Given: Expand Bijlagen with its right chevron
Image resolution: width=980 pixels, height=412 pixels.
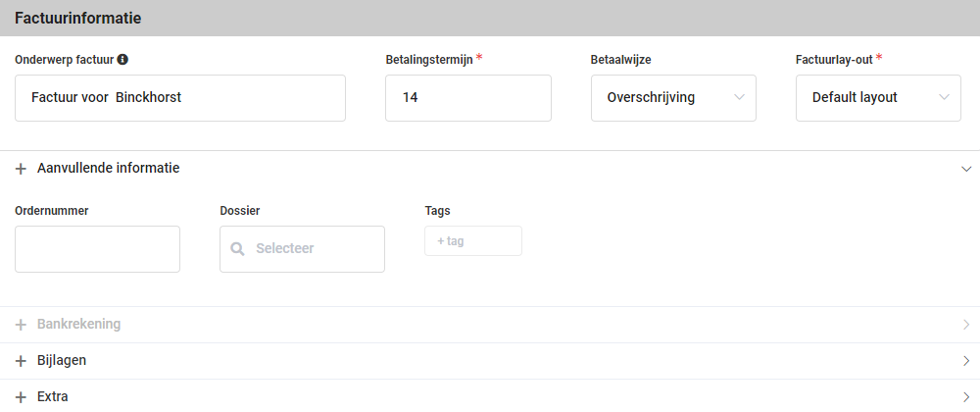Looking at the screenshot, I should [967, 361].
